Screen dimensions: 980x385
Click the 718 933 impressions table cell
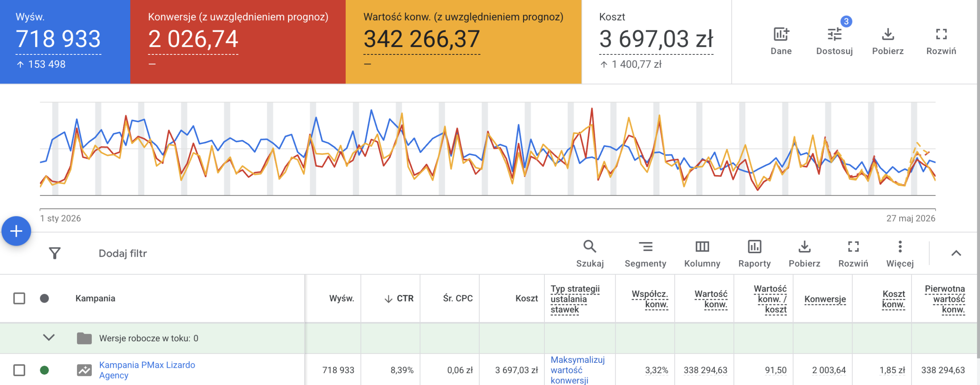click(338, 370)
